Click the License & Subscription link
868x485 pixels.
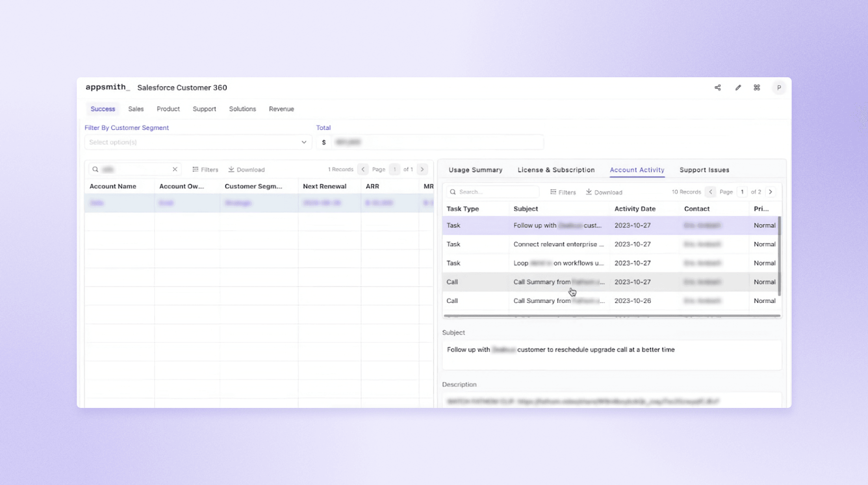556,170
